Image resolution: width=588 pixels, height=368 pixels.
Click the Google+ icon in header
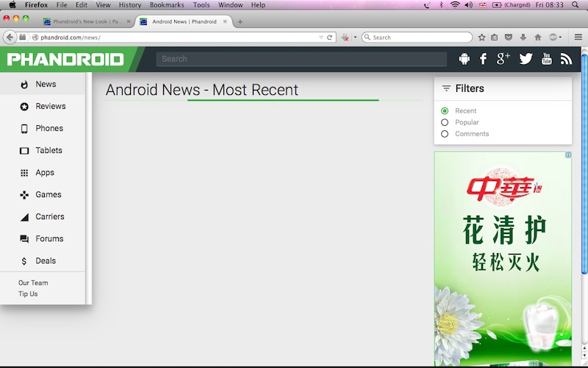pyautogui.click(x=503, y=59)
